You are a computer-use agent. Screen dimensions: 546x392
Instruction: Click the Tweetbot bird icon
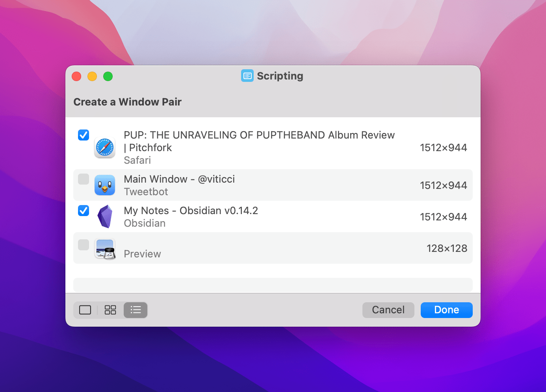click(105, 185)
